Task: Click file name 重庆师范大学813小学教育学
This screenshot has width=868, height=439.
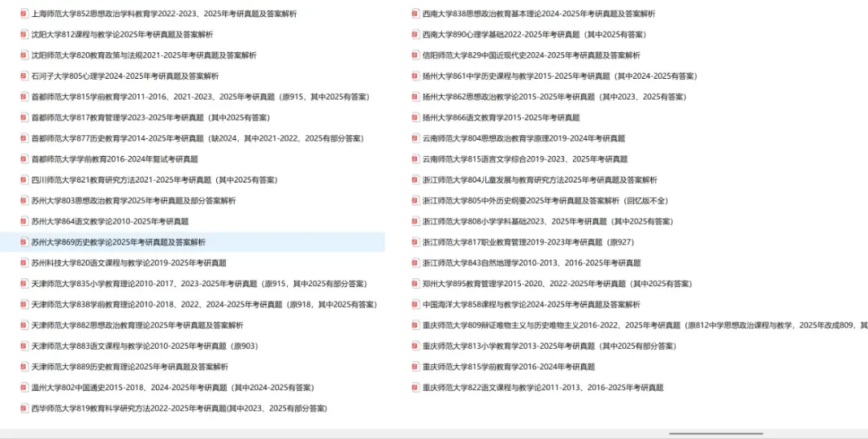Action: [x=549, y=346]
